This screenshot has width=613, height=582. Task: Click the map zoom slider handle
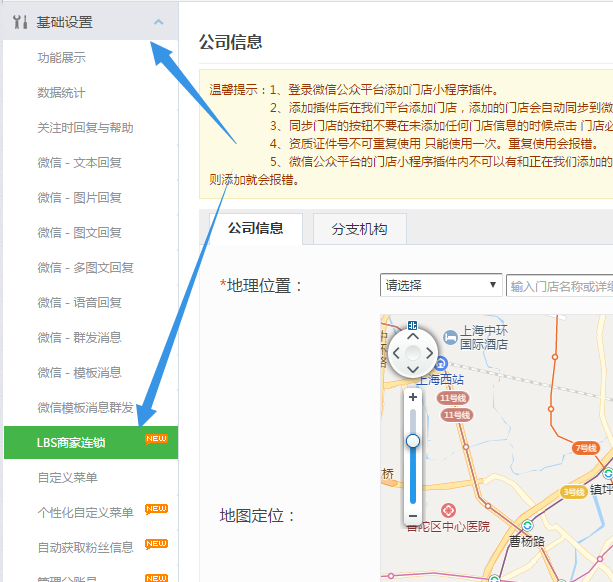[x=412, y=441]
